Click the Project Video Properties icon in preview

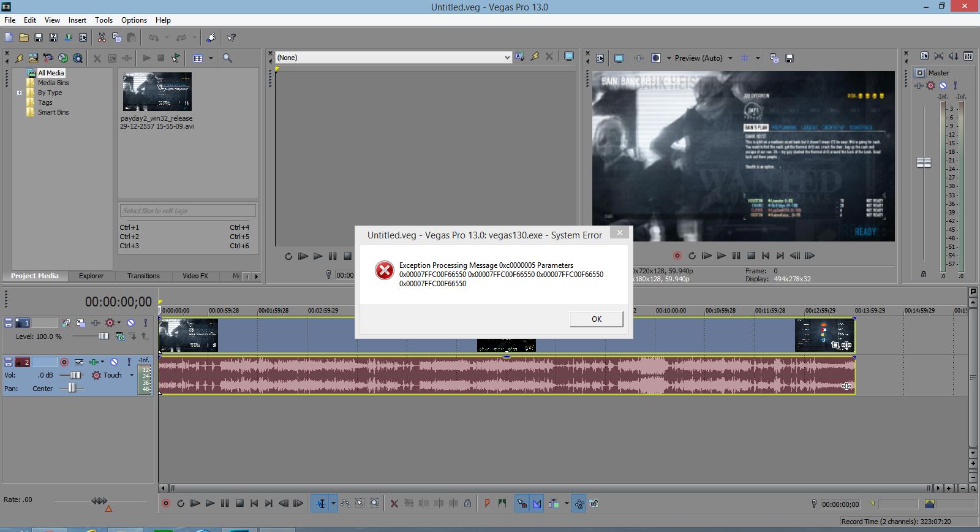600,58
